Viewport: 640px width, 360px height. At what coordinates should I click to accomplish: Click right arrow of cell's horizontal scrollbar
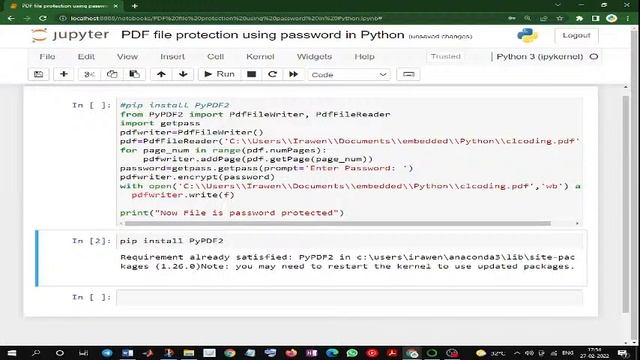coord(577,223)
